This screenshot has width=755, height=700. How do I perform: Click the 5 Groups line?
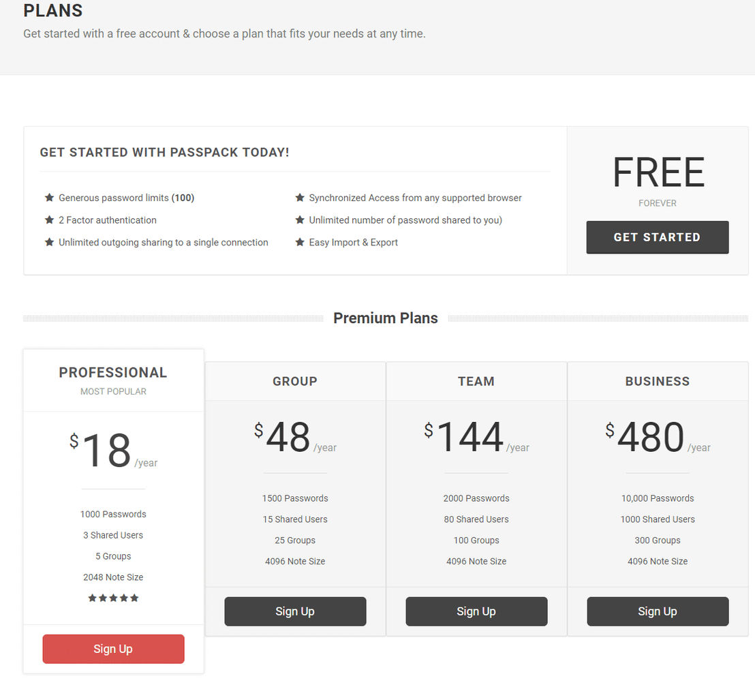(113, 556)
